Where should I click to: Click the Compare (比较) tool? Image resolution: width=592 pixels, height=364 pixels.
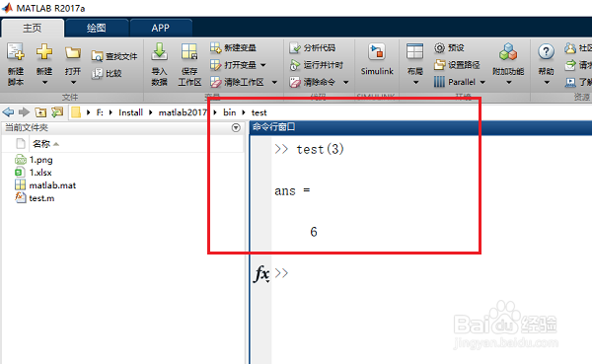click(108, 73)
